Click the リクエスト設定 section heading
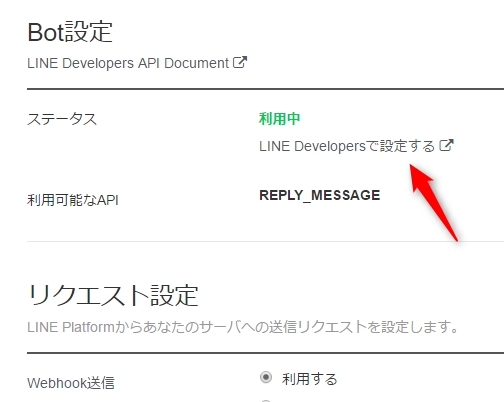Image resolution: width=504 pixels, height=402 pixels. [113, 295]
